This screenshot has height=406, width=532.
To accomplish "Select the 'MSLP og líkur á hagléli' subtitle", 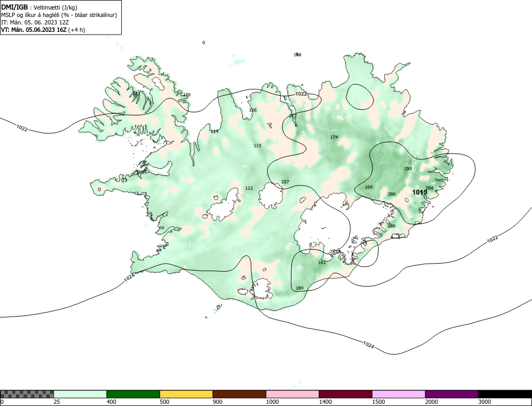I will tap(59, 15).
